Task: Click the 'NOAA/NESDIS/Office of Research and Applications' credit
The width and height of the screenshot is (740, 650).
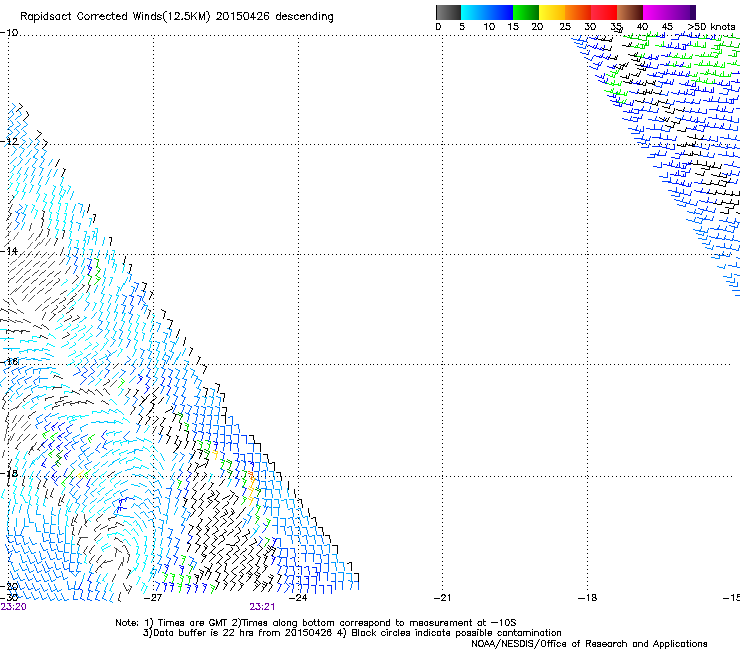Action: tap(589, 644)
